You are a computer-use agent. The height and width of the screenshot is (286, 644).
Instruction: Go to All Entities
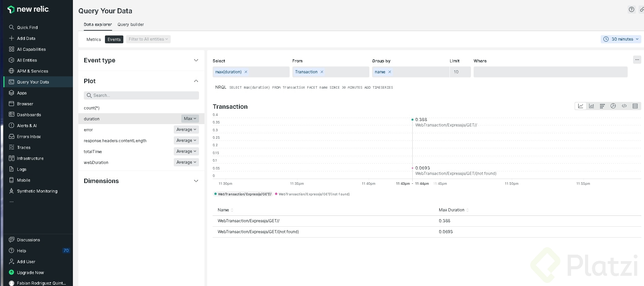coord(38,60)
